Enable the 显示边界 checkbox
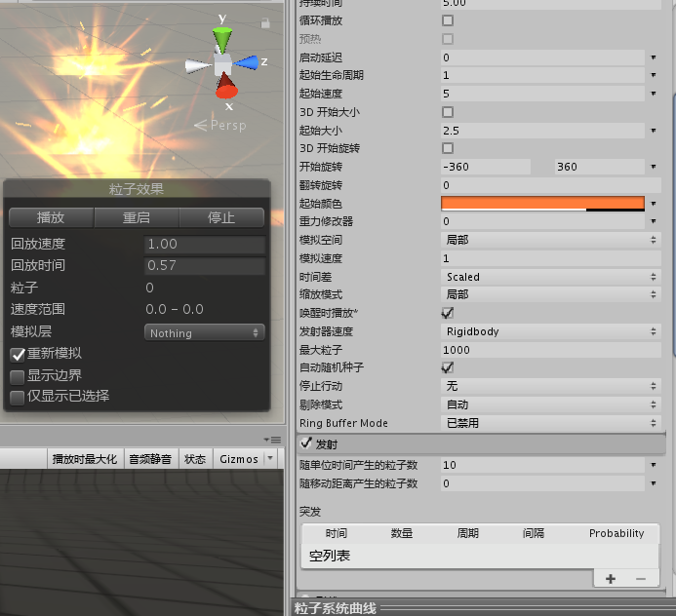The height and width of the screenshot is (616, 676). pos(18,377)
